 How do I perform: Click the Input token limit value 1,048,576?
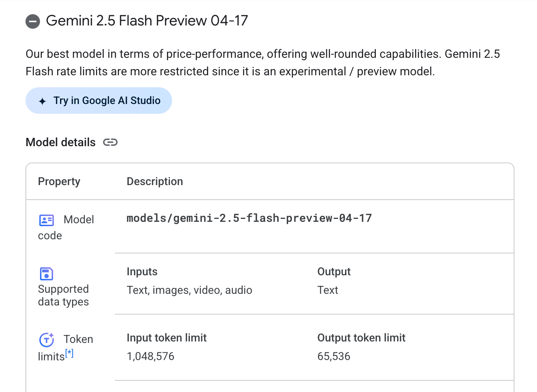151,356
